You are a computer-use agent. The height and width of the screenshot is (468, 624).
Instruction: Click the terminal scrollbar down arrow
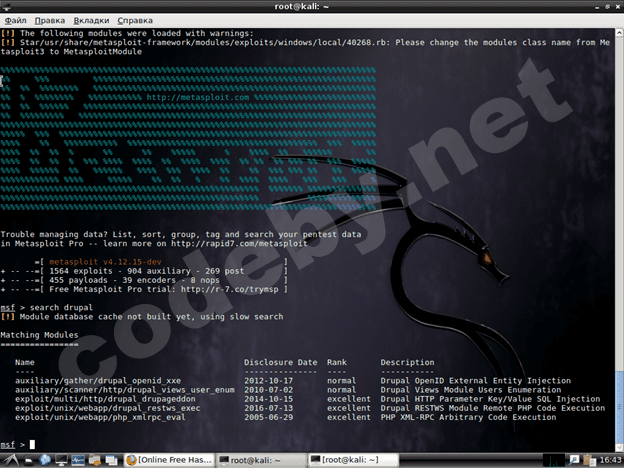click(x=619, y=448)
